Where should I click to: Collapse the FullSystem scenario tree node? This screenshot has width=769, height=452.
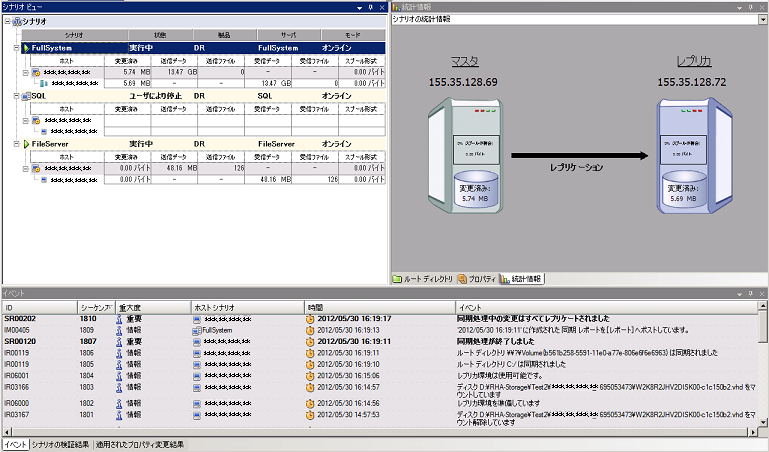point(16,47)
